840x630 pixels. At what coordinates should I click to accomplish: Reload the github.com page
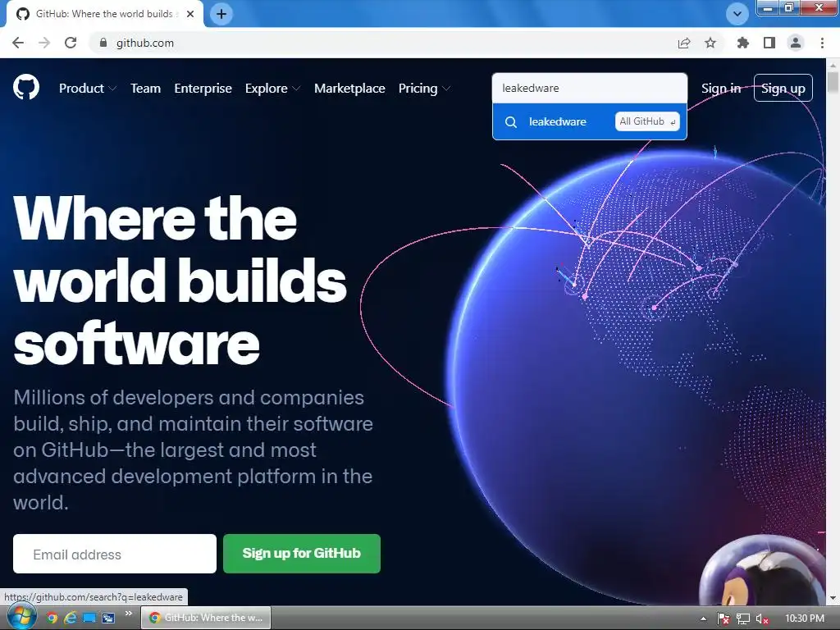(x=71, y=43)
